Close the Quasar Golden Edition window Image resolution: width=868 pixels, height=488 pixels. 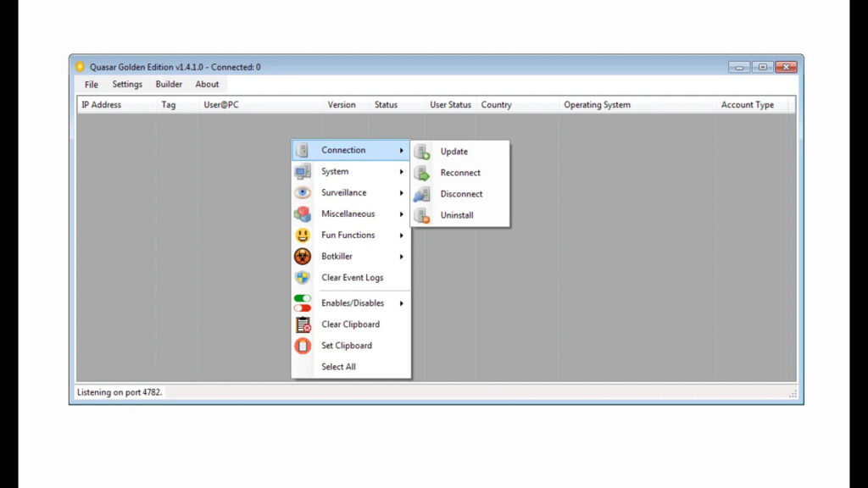[786, 67]
